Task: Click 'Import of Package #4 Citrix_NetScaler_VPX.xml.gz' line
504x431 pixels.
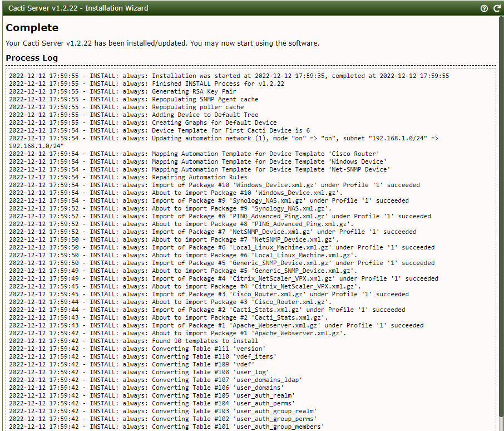Action: (224, 278)
